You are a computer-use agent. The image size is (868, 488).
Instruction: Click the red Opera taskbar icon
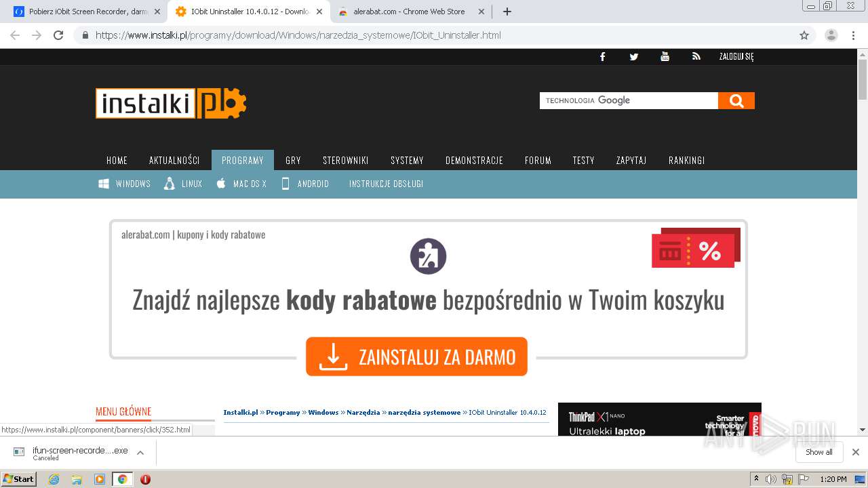click(145, 479)
